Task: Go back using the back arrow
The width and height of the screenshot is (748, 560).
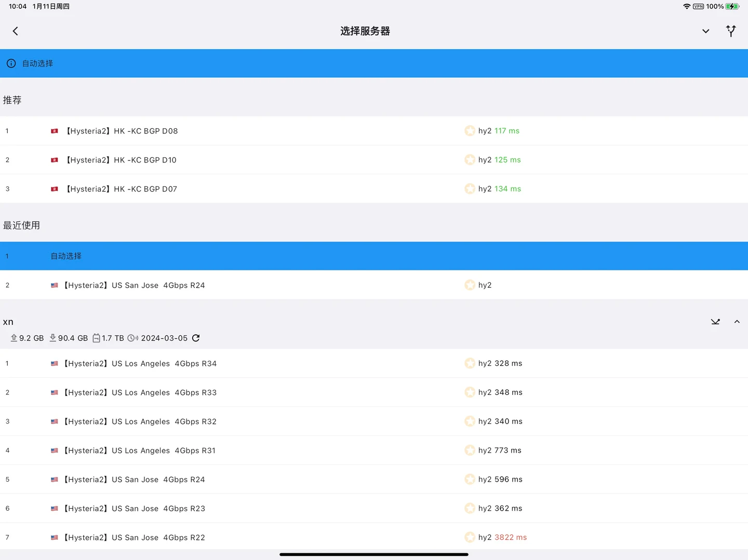Action: [16, 31]
